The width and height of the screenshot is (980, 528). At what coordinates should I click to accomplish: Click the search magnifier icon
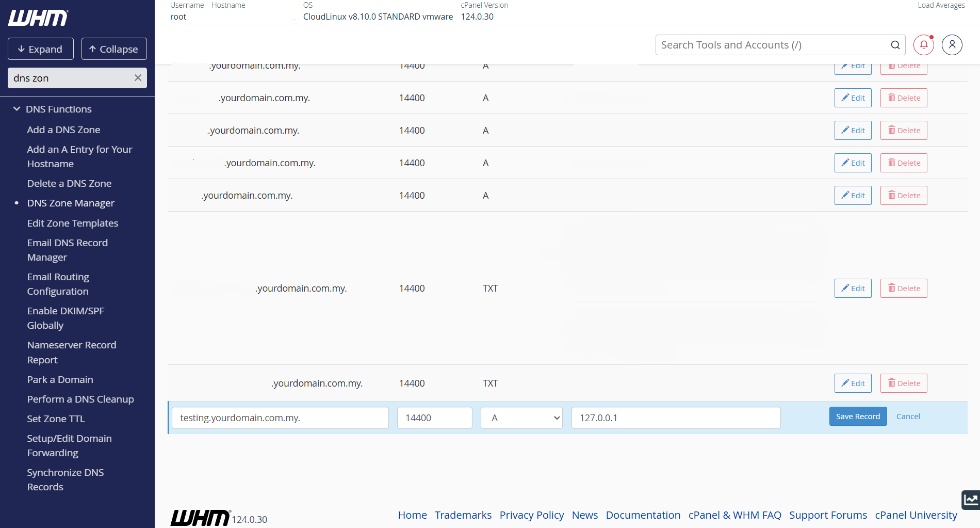coord(895,45)
